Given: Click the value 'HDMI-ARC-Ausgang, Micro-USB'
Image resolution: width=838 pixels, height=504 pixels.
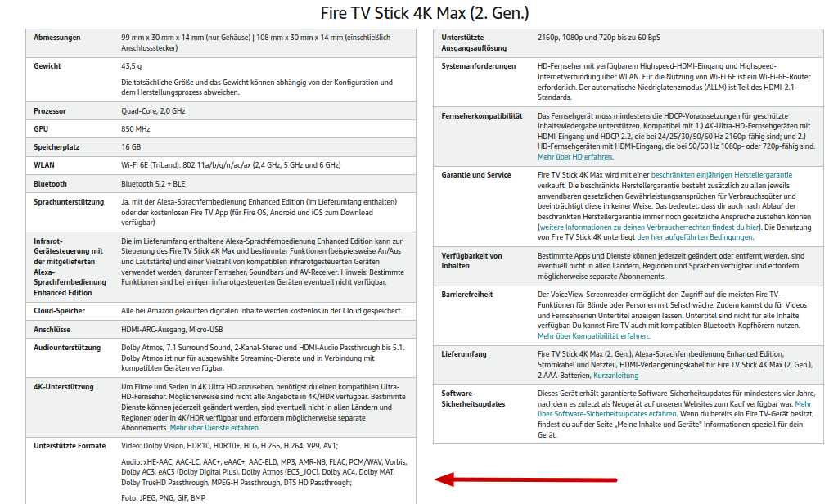Looking at the screenshot, I should [x=172, y=330].
